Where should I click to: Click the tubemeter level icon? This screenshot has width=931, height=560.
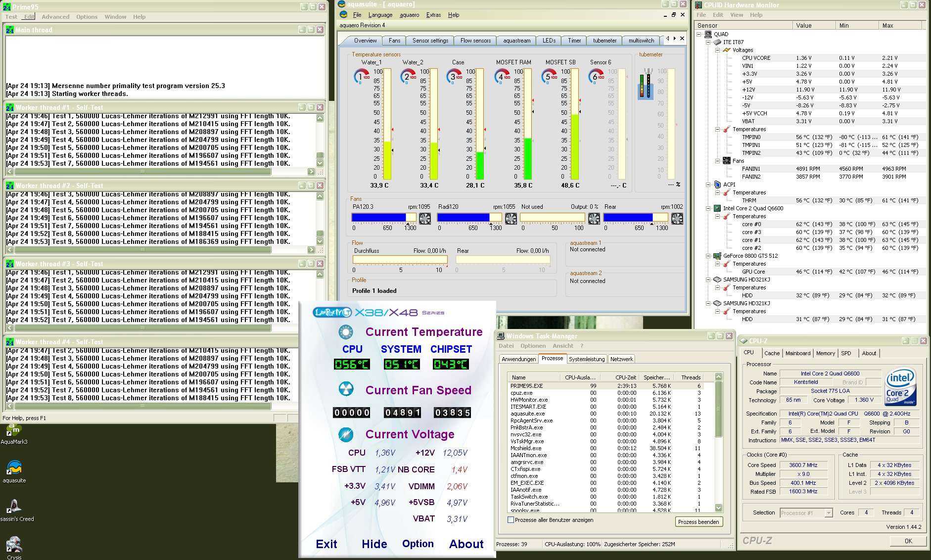[646, 84]
